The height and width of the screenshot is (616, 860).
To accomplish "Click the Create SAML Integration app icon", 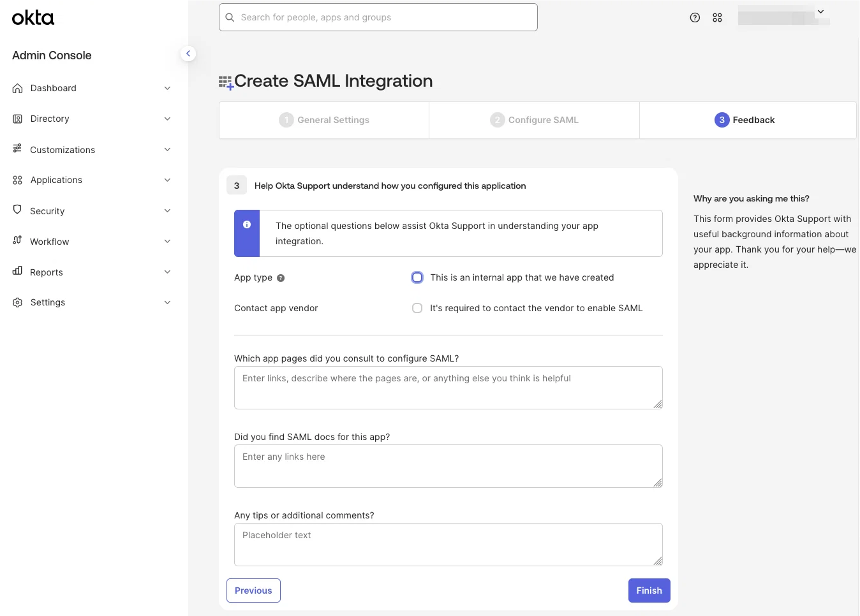I will [226, 82].
